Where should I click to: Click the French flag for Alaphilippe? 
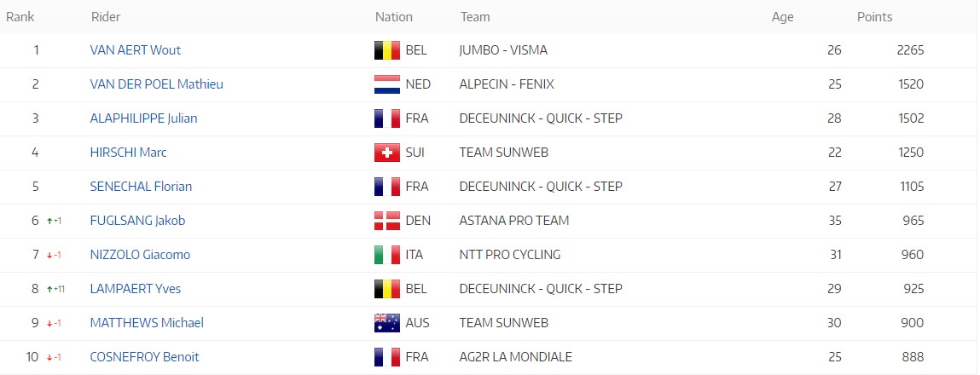click(387, 118)
